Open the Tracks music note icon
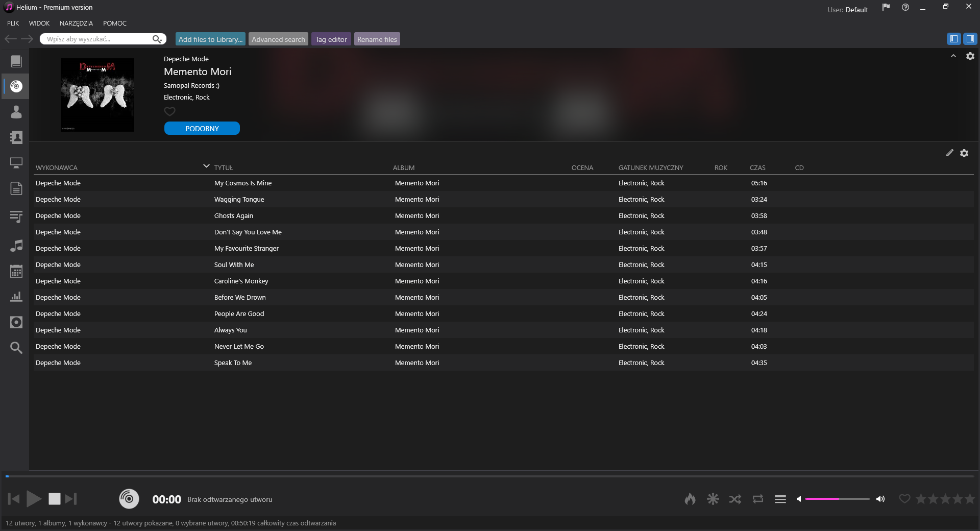Screen dimensions: 980x531 [16, 246]
